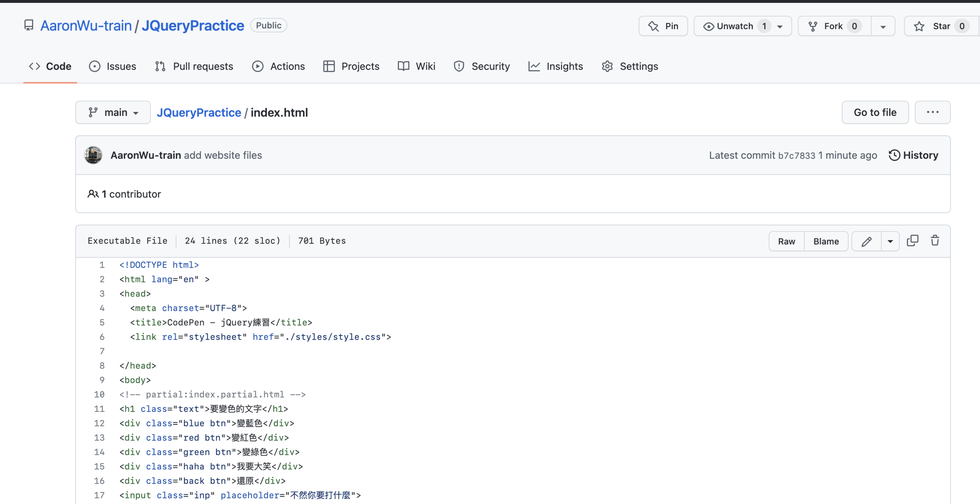Click the Go to file button

point(875,112)
